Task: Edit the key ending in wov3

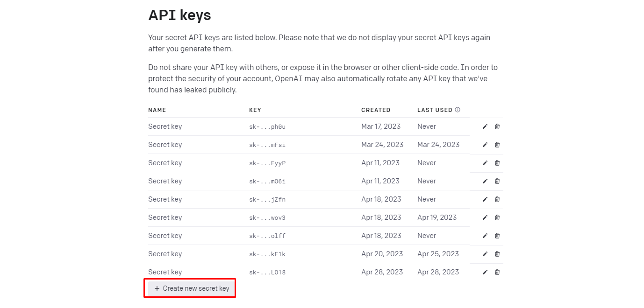Action: (485, 217)
